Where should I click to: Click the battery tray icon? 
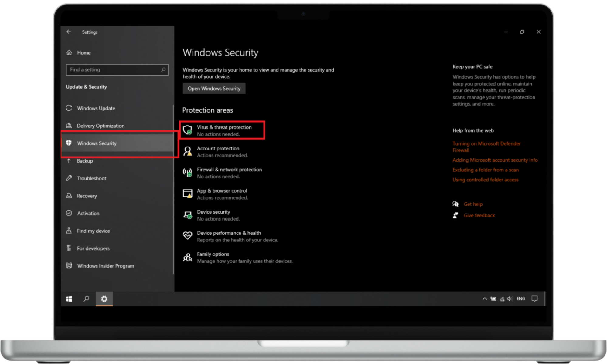[x=493, y=299]
